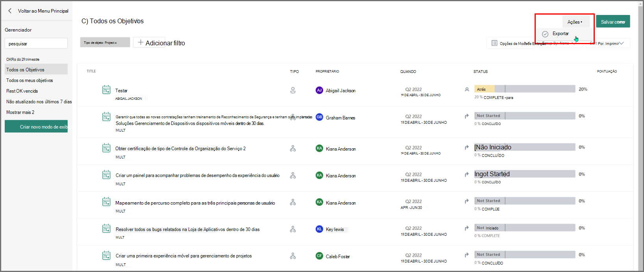Screen dimensions: 644x272
Task: Click team type icon in Resolver todos os bugs row
Action: (293, 229)
